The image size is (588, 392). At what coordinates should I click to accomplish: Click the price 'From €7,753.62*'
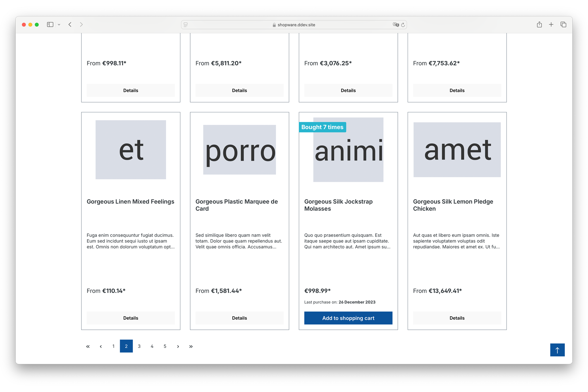coord(436,63)
